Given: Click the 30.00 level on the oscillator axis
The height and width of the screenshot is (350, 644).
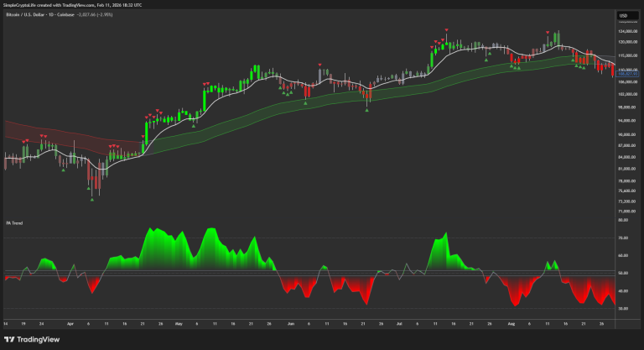Looking at the screenshot, I should click(x=623, y=308).
